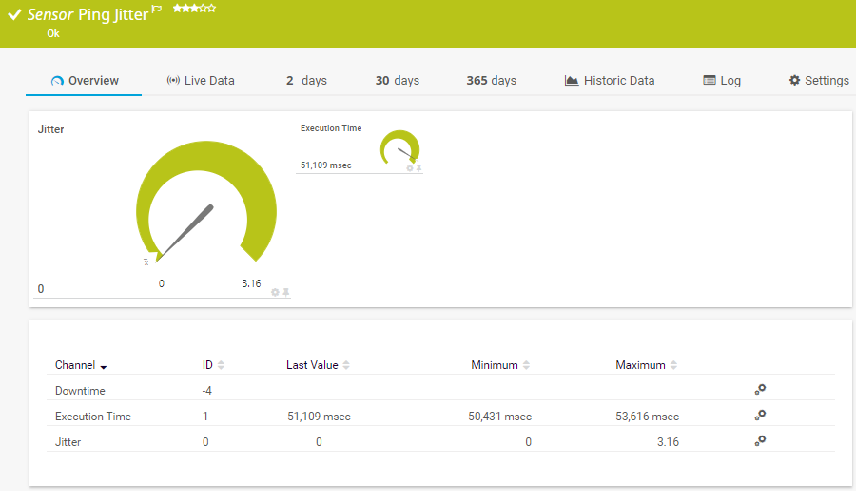Image resolution: width=856 pixels, height=504 pixels.
Task: Sort the table by Maximum column
Action: click(647, 365)
